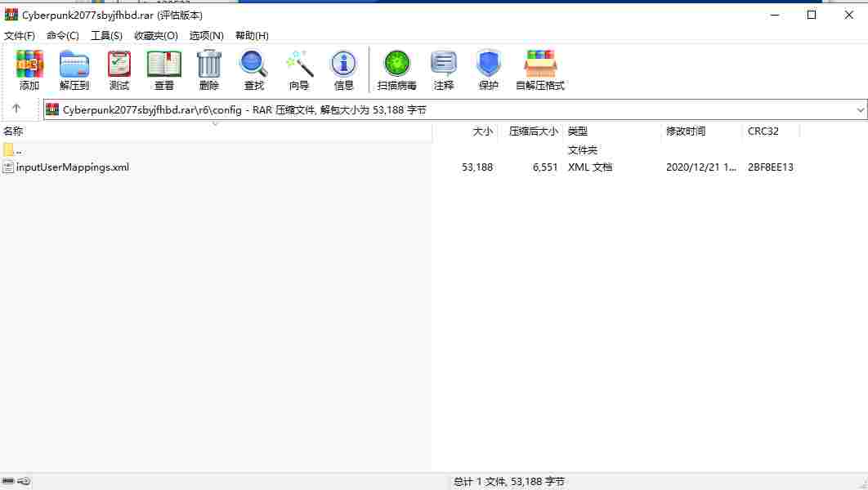Viewport: 868px width, 490px height.
Task: Open the Commands (命令) menu
Action: pos(63,35)
